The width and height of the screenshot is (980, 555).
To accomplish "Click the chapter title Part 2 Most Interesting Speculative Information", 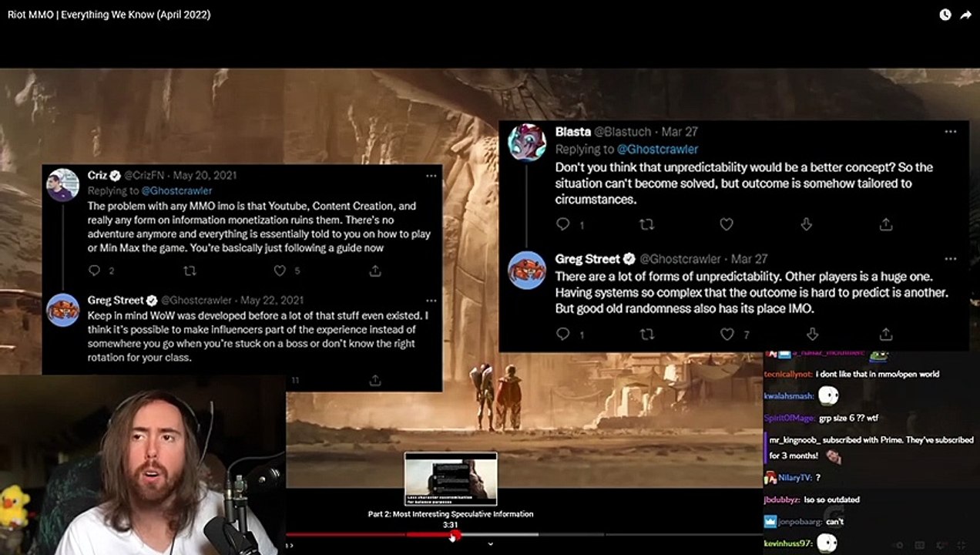I will pyautogui.click(x=451, y=514).
